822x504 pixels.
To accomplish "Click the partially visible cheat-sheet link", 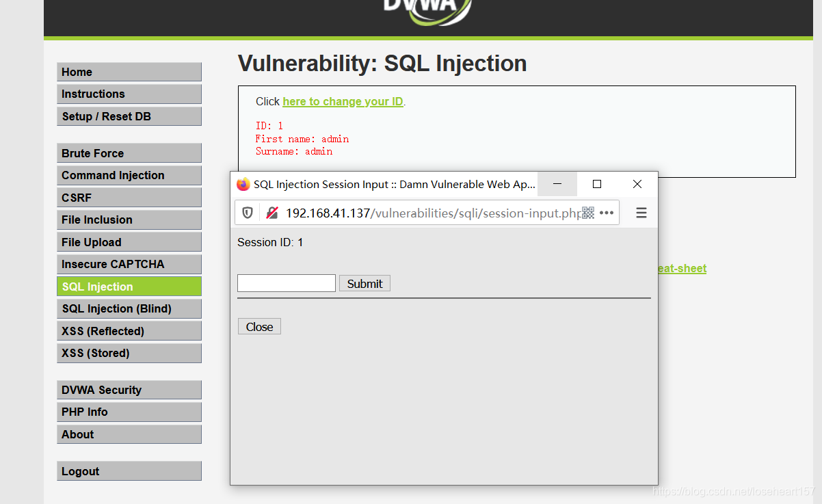I will [682, 268].
